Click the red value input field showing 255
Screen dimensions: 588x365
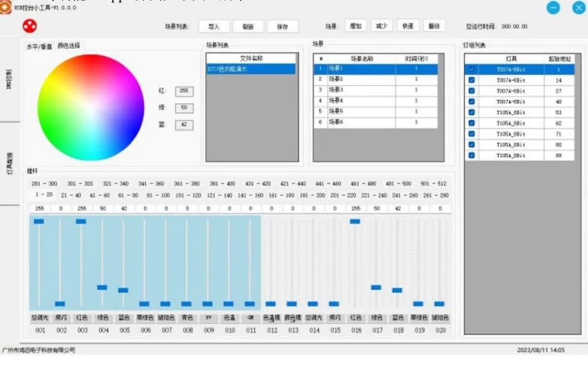click(x=184, y=91)
